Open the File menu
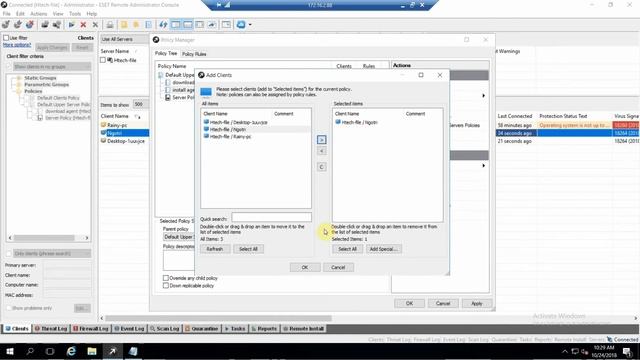640x360 pixels. point(7,13)
